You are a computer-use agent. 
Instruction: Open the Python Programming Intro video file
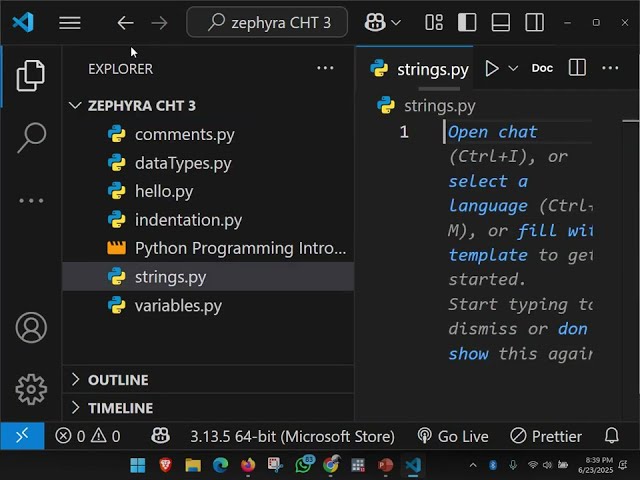[208, 248]
